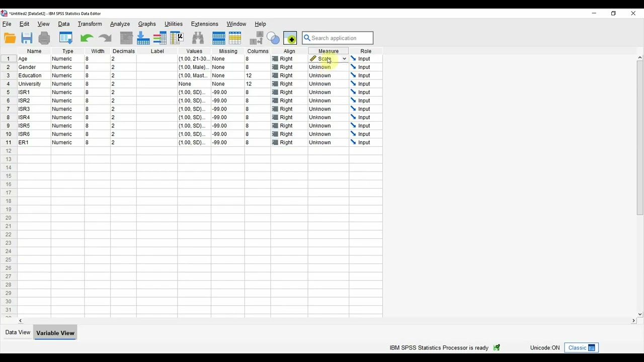This screenshot has width=644, height=362.
Task: Click the Measure cell for Gender
Action: [x=328, y=67]
